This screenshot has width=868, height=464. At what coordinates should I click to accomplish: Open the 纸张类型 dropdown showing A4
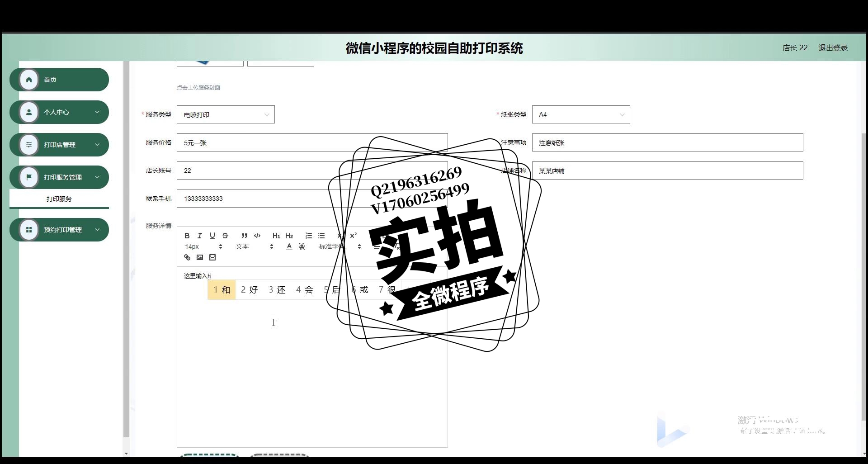[x=581, y=114]
